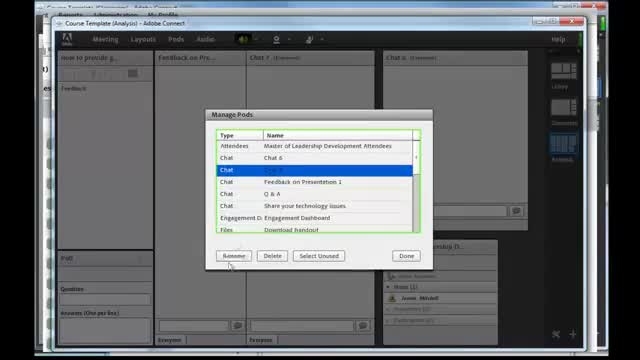This screenshot has height=360, width=640.
Task: Select the Chat 6 row
Action: coord(314,158)
